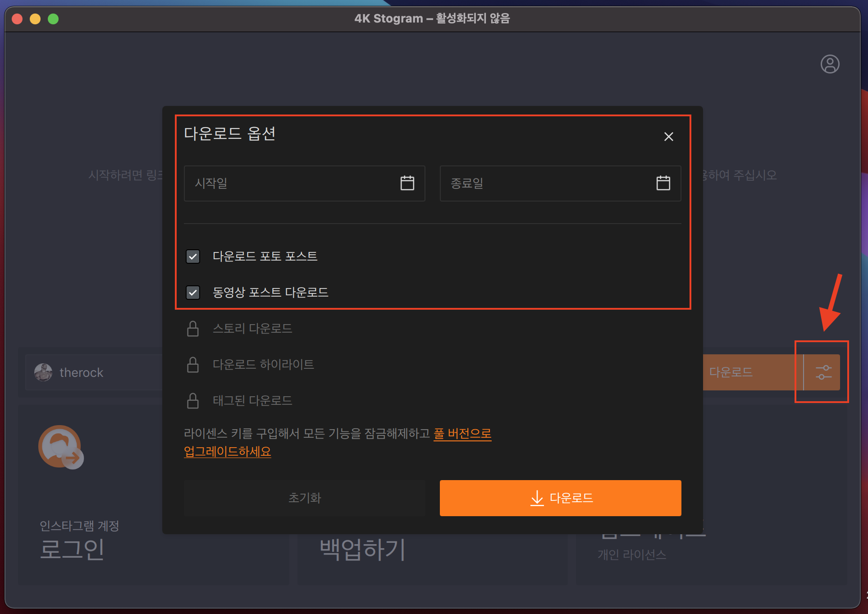This screenshot has width=868, height=614.
Task: Click the download options sliders icon
Action: click(823, 372)
